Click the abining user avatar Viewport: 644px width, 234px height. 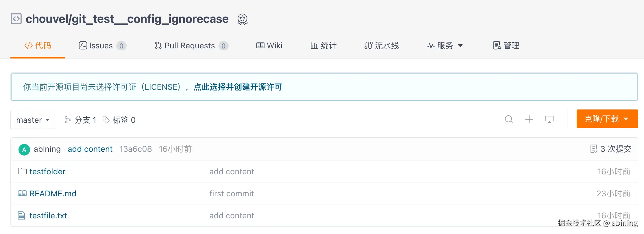pyautogui.click(x=24, y=149)
